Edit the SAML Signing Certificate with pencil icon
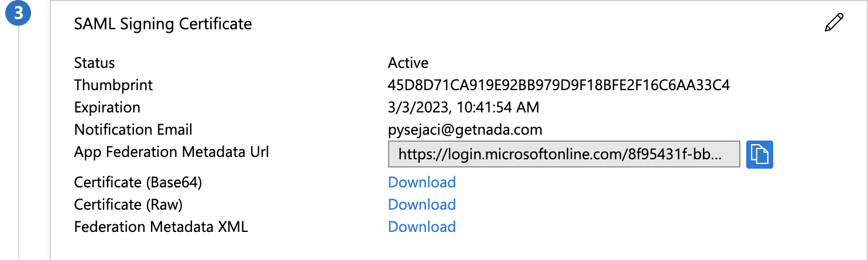868x260 pixels. coord(834,23)
